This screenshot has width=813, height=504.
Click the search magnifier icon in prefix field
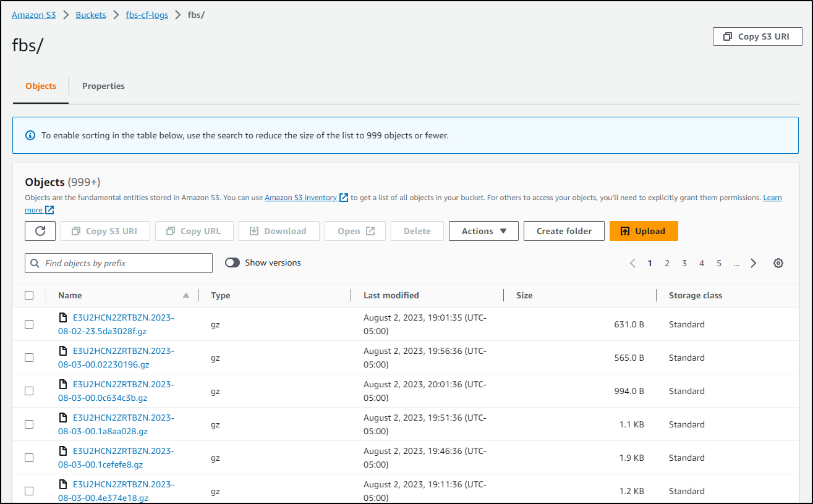pyautogui.click(x=35, y=263)
